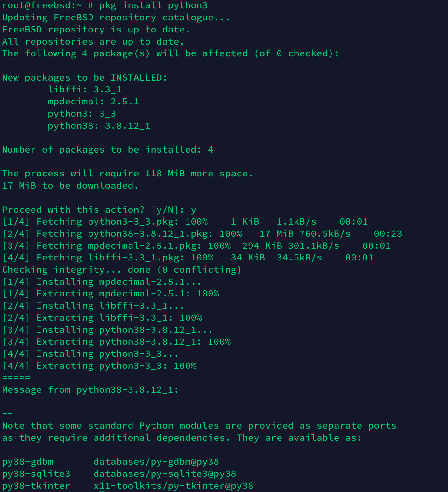Click the py38-sqlite3 package name

tap(36, 474)
